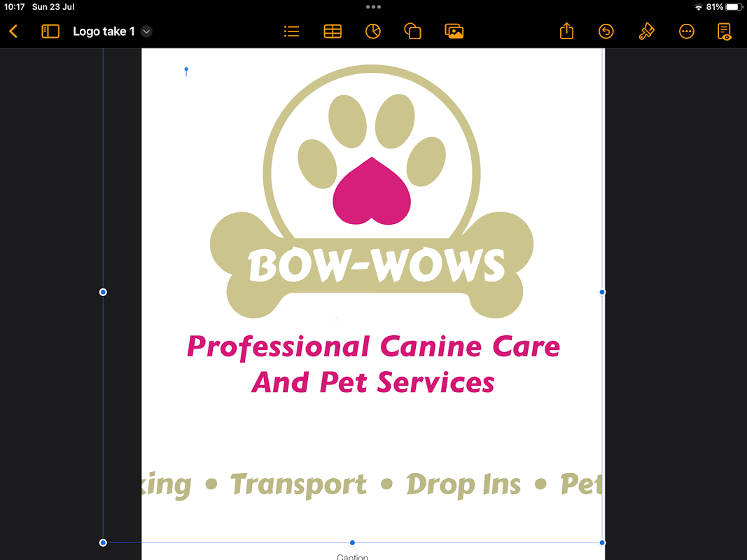Open the More options menu
The width and height of the screenshot is (747, 560).
click(x=687, y=31)
